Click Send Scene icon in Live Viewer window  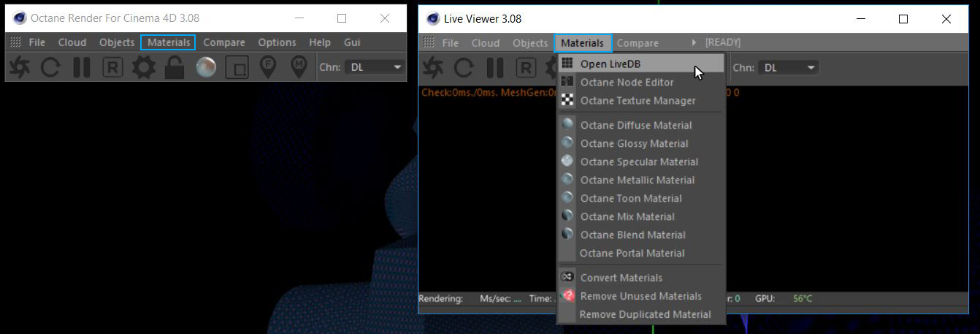(433, 68)
